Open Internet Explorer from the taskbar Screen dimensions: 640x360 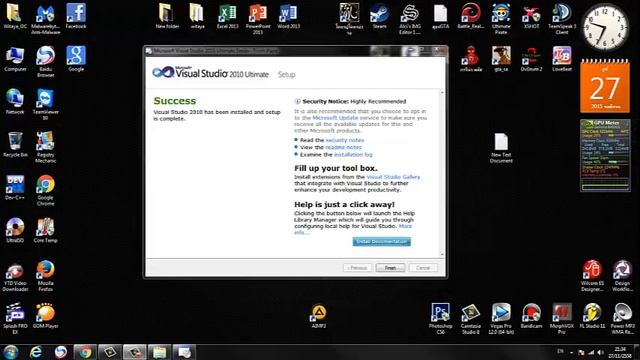pyautogui.click(x=36, y=352)
